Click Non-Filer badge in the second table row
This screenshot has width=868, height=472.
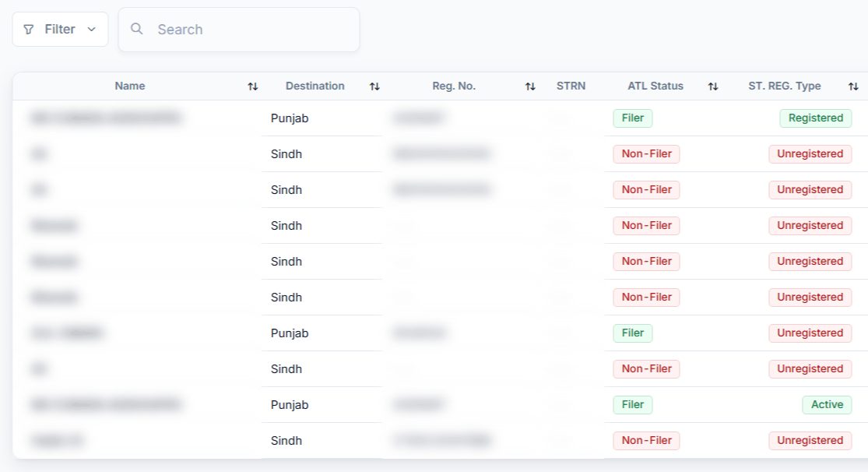(x=646, y=154)
